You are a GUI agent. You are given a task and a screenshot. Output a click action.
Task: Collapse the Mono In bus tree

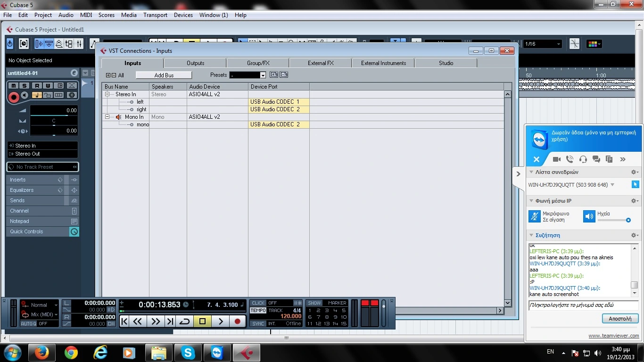107,117
